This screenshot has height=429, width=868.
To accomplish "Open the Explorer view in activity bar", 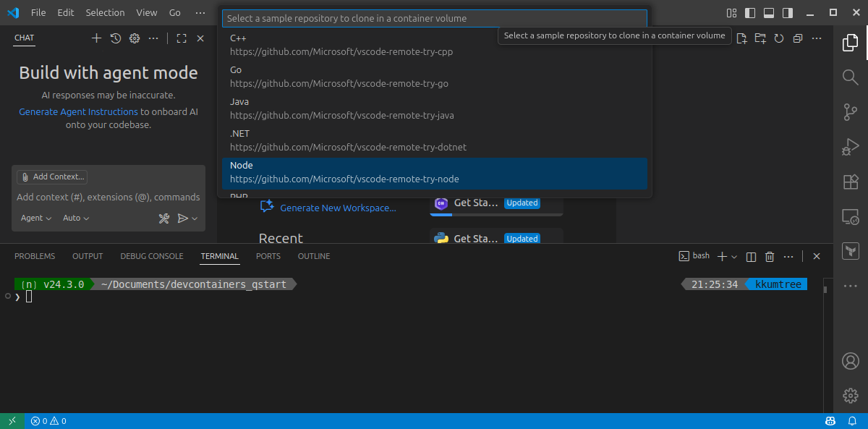I will [851, 43].
